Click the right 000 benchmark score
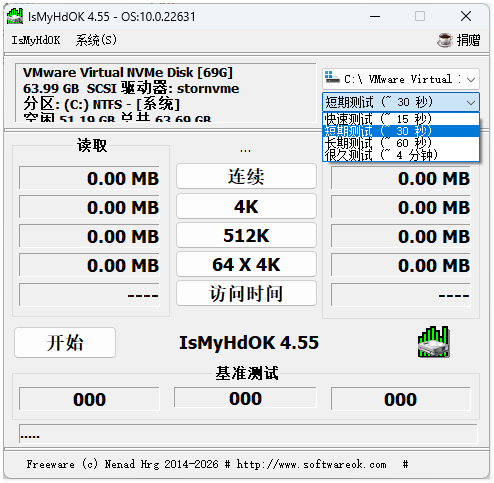Screen dimensions: 494x483 click(401, 399)
